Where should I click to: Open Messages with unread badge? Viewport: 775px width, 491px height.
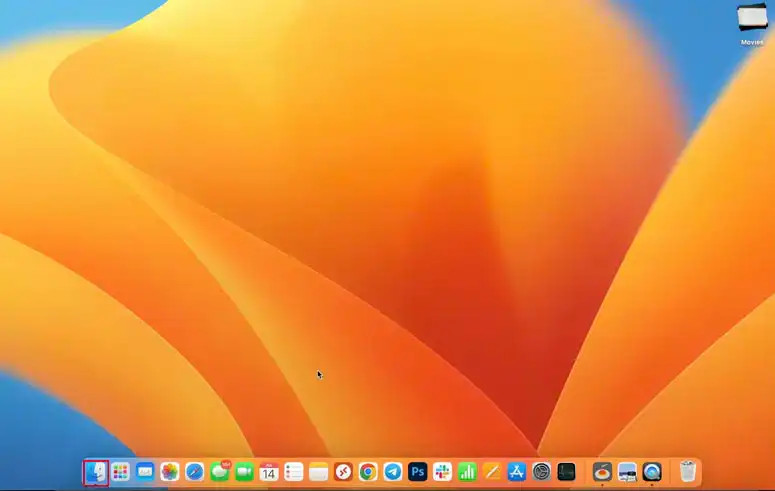point(219,472)
